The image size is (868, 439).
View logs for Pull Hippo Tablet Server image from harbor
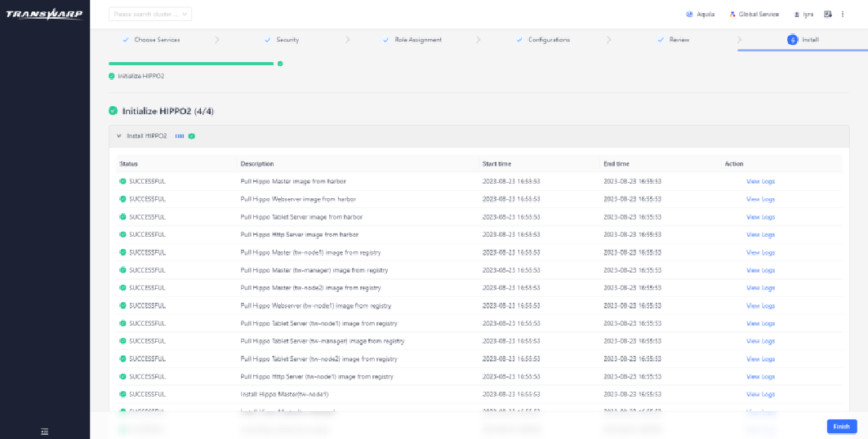pos(760,217)
